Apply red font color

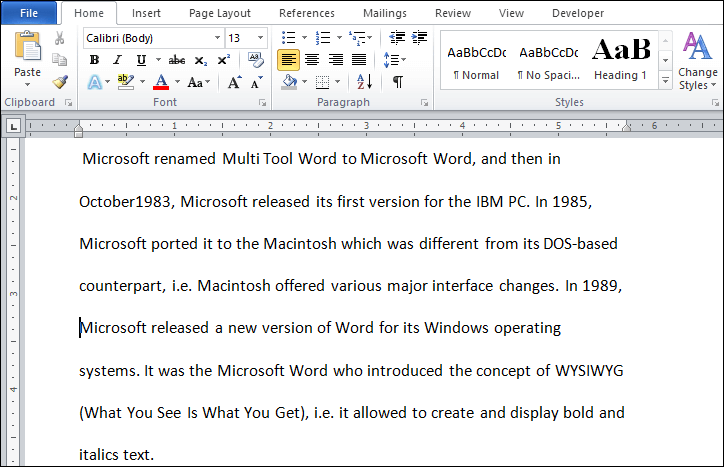pyautogui.click(x=161, y=82)
